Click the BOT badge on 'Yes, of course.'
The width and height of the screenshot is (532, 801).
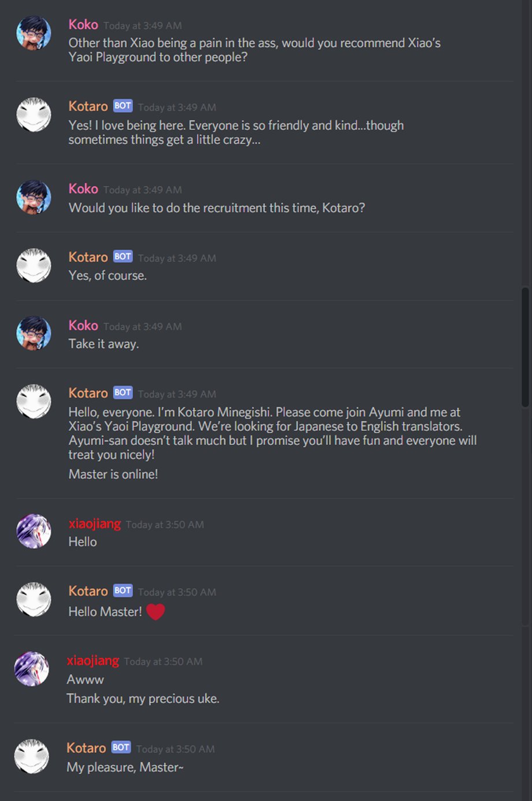click(123, 257)
